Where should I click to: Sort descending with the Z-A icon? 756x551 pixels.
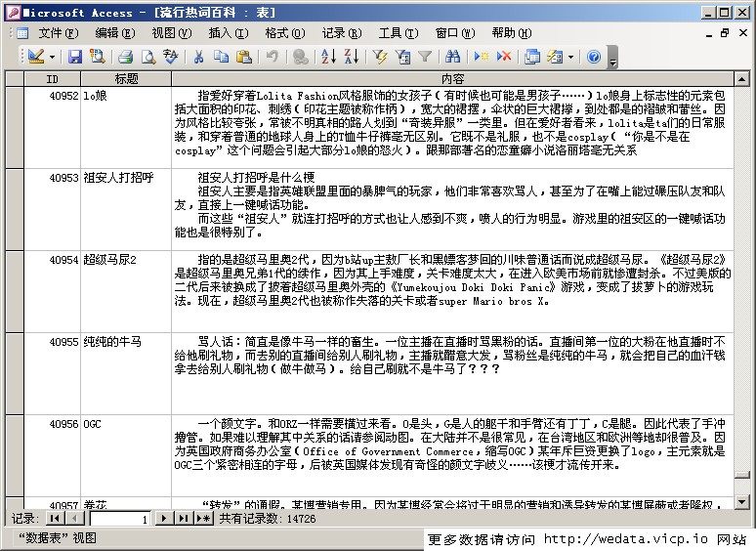click(x=352, y=57)
